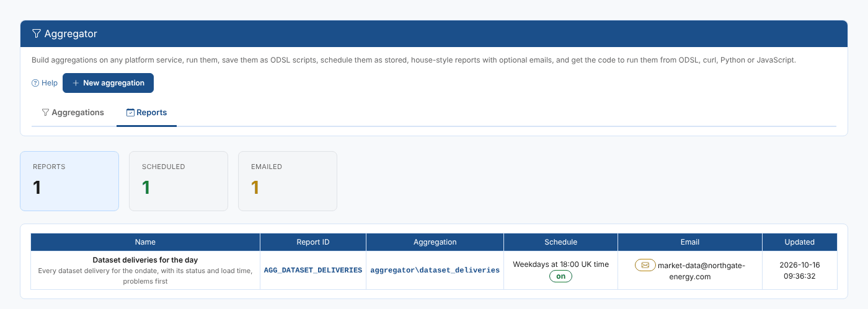Click the 'Weekdays at 18:00 UK time' schedule text
868x309 pixels.
click(x=560, y=264)
